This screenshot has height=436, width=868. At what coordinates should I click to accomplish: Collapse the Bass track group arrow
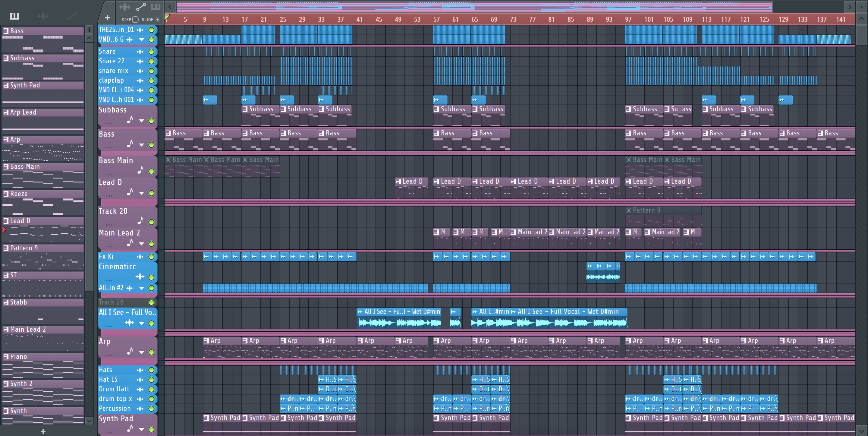point(142,145)
